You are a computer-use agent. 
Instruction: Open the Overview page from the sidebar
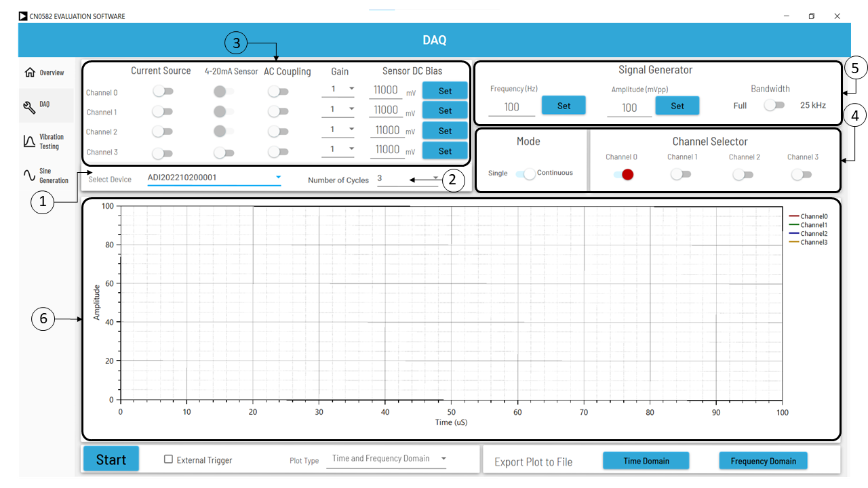46,73
